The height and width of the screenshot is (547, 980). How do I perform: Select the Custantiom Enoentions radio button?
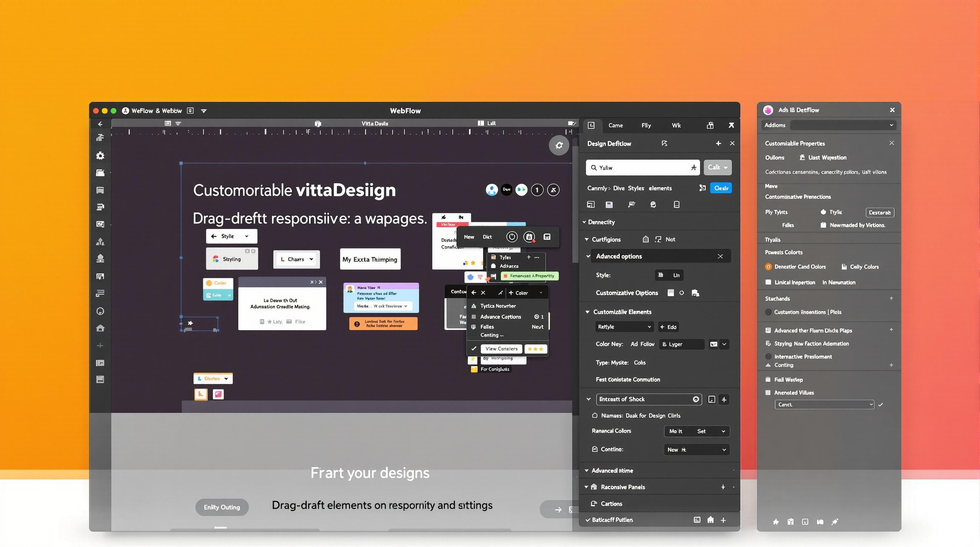(x=768, y=312)
